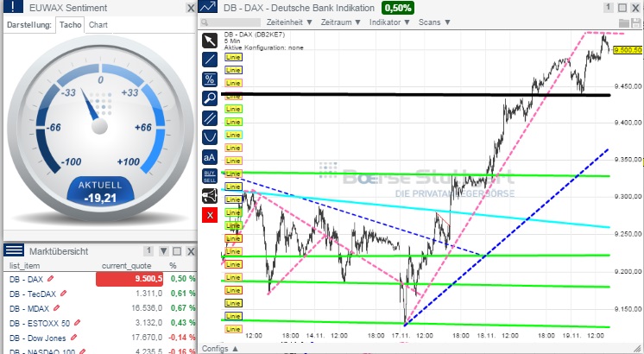Click the current_quote column header

(127, 266)
